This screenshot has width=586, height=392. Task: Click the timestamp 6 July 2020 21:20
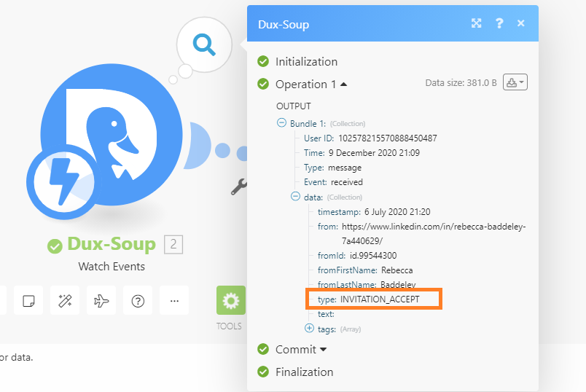click(x=397, y=212)
